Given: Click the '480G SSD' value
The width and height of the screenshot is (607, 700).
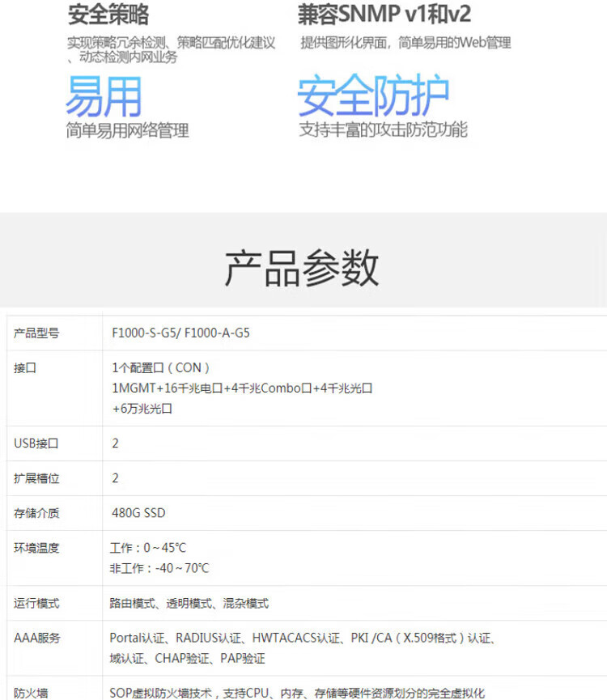Looking at the screenshot, I should (138, 513).
